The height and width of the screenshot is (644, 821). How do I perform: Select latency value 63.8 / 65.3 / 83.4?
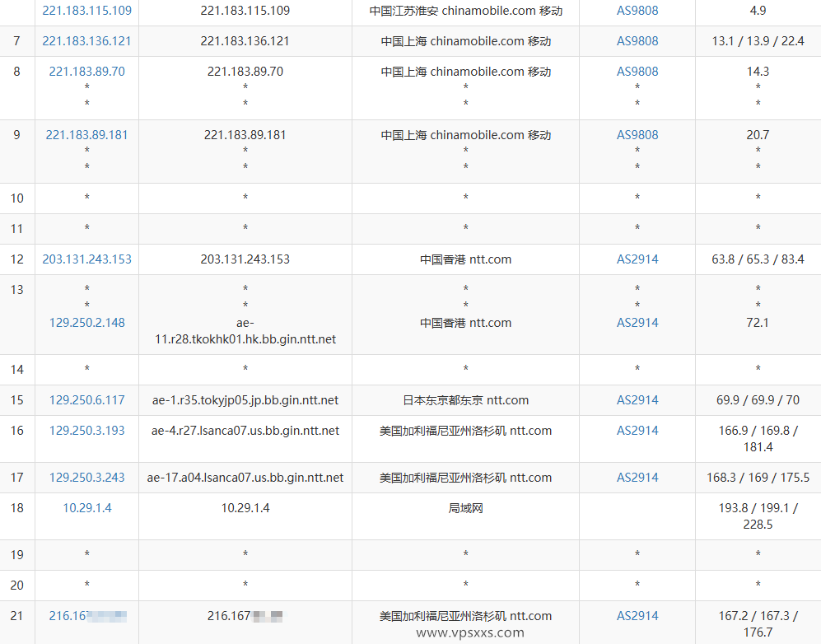(758, 259)
